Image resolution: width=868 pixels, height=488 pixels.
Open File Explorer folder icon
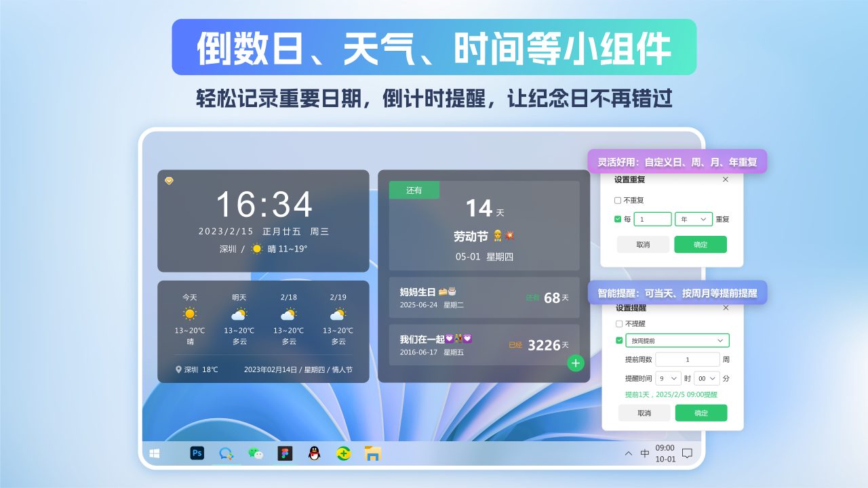pos(372,453)
